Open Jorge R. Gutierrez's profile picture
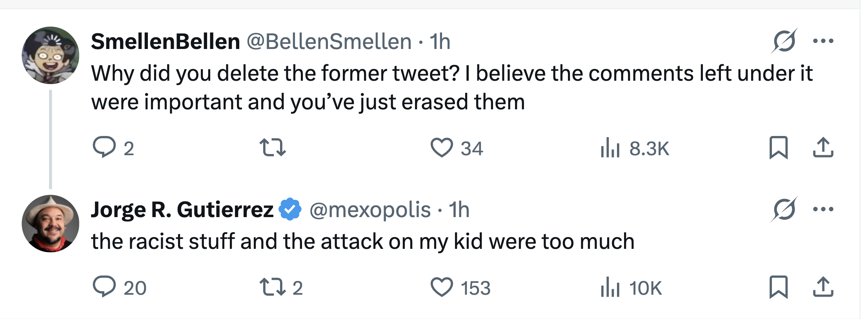Image resolution: width=868 pixels, height=319 pixels. pos(51,223)
